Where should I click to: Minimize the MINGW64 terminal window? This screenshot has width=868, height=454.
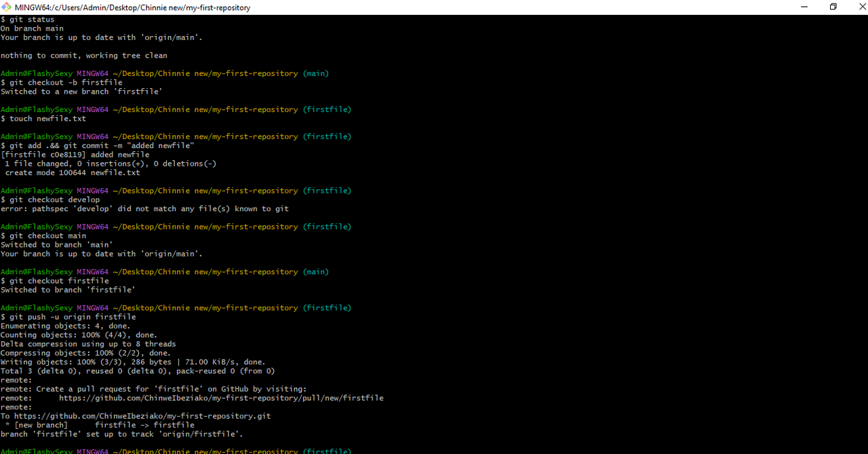click(804, 7)
